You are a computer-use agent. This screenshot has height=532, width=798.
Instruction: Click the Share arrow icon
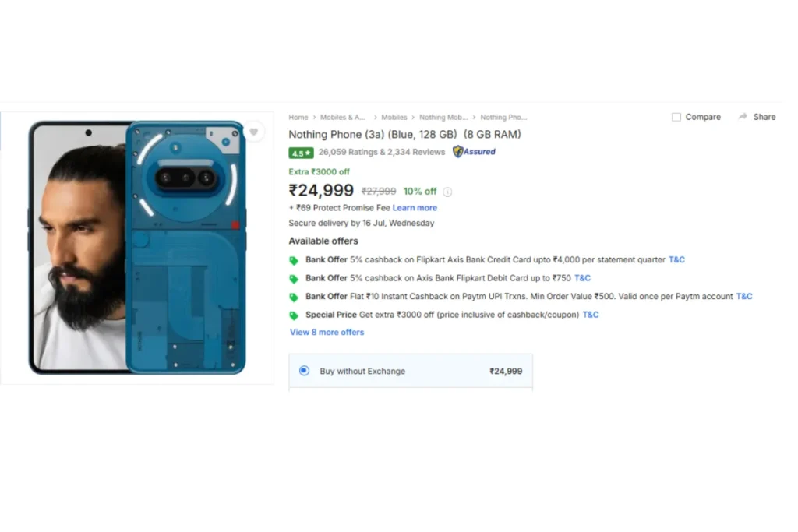743,117
